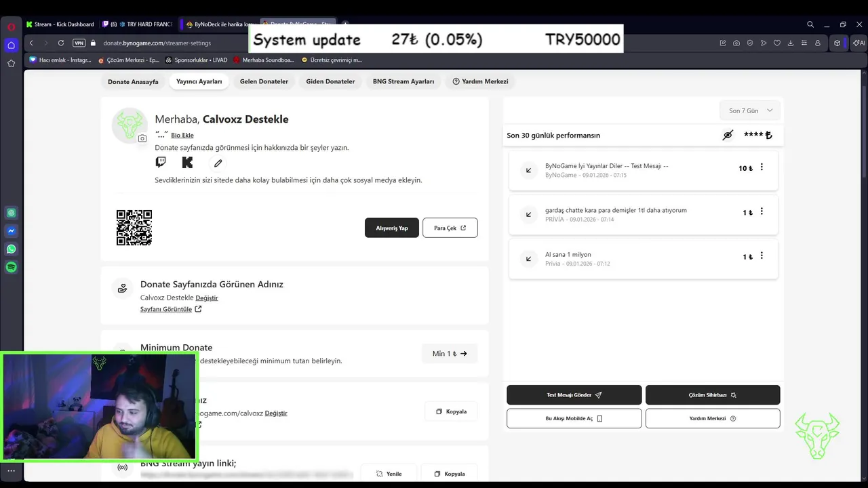Click the Twitch social icon
The height and width of the screenshot is (488, 868).
pos(161,162)
